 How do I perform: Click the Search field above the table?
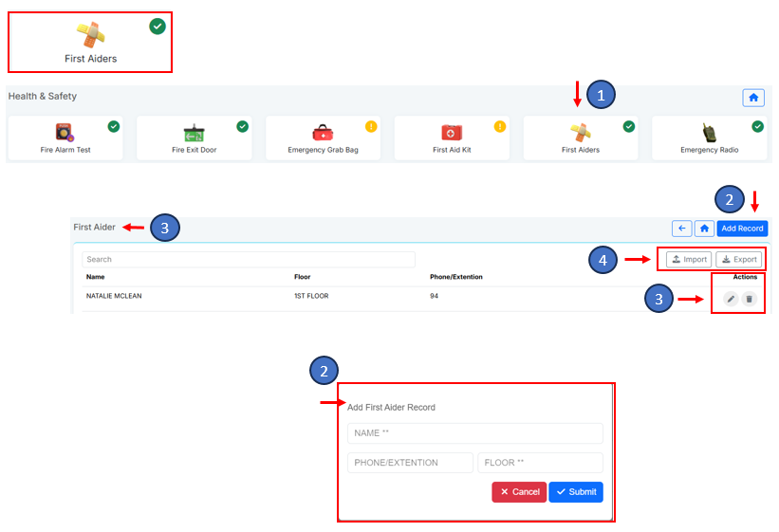coord(248,259)
